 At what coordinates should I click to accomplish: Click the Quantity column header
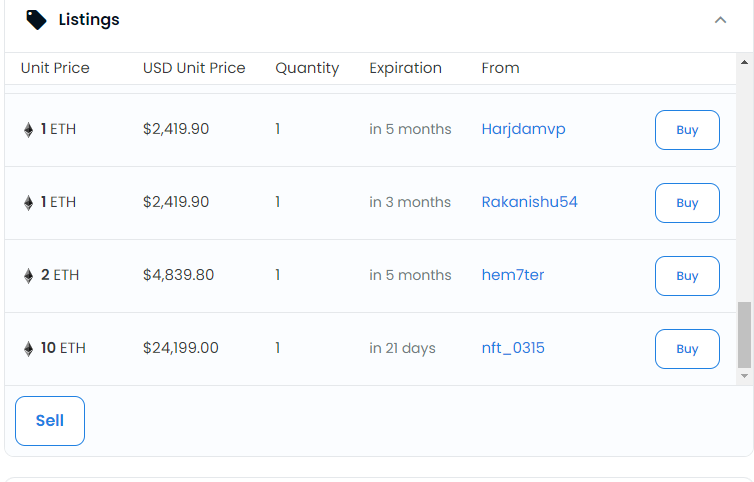(307, 68)
